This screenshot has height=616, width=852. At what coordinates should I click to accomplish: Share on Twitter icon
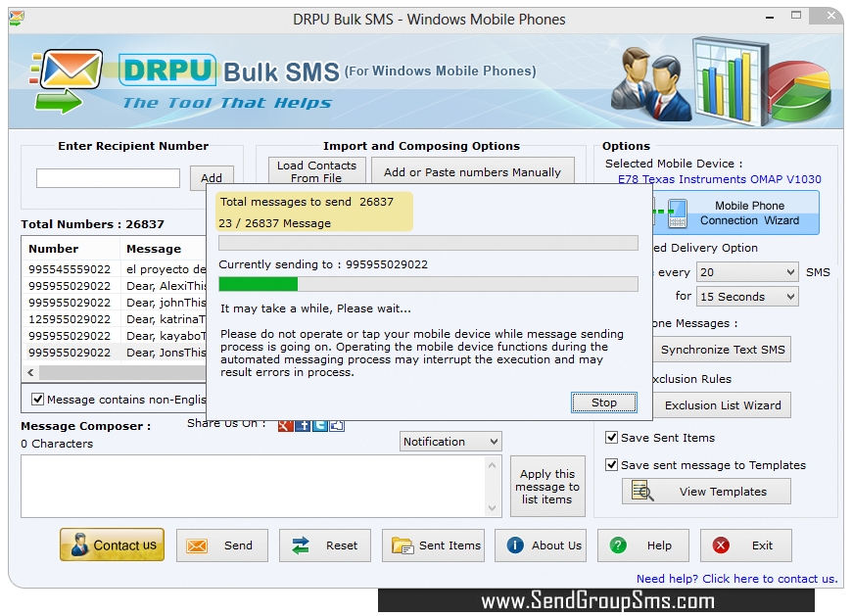[320, 426]
